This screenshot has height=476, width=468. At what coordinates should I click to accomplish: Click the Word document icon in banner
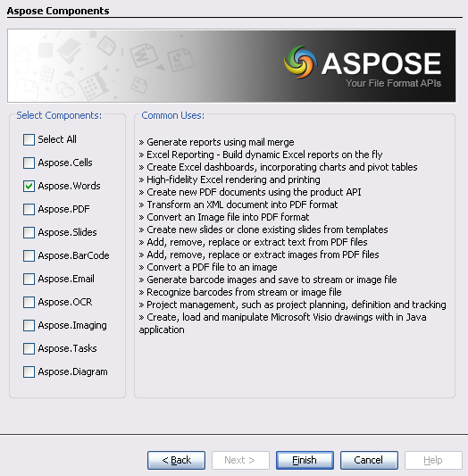[x=143, y=55]
